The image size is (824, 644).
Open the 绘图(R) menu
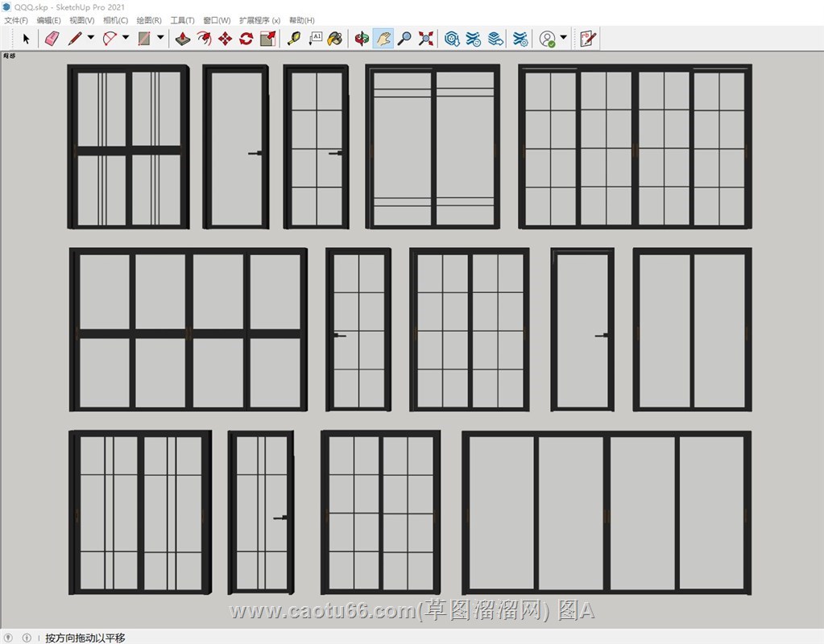pyautogui.click(x=149, y=20)
